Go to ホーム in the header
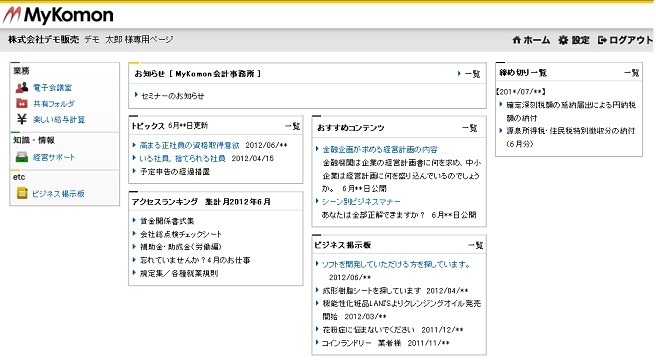 pyautogui.click(x=537, y=40)
